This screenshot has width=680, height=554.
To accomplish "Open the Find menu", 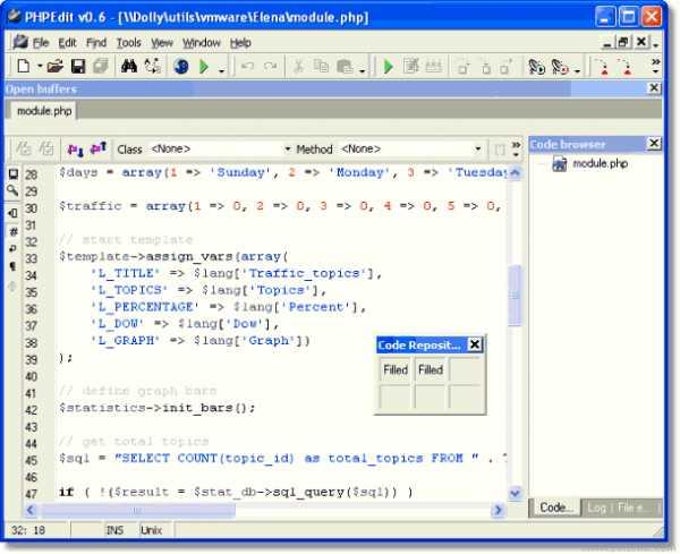I will 96,43.
